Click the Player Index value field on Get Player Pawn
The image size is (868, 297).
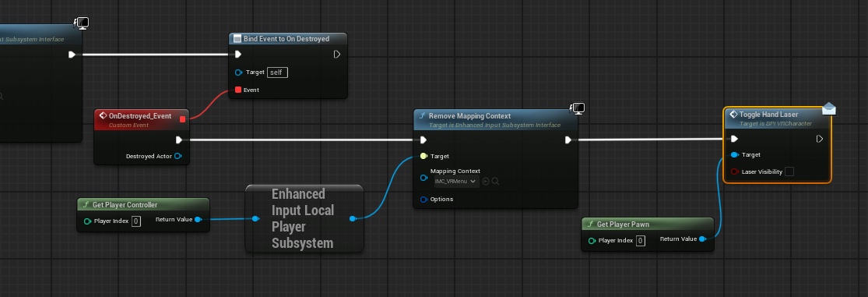pos(641,240)
